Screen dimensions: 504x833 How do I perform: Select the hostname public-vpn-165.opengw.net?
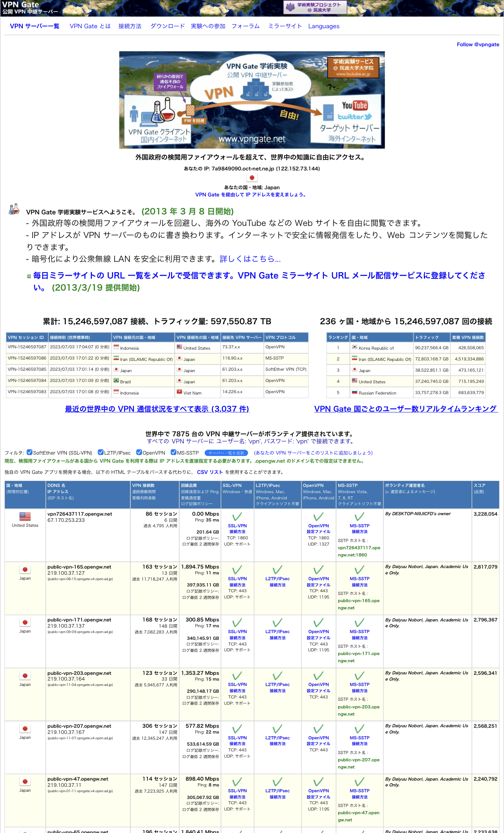tap(79, 567)
